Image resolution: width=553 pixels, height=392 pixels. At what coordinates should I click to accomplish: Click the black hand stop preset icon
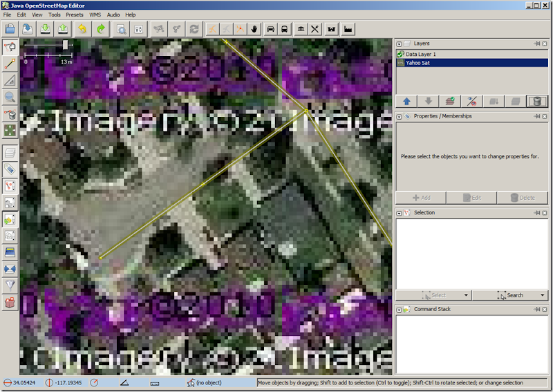point(254,29)
